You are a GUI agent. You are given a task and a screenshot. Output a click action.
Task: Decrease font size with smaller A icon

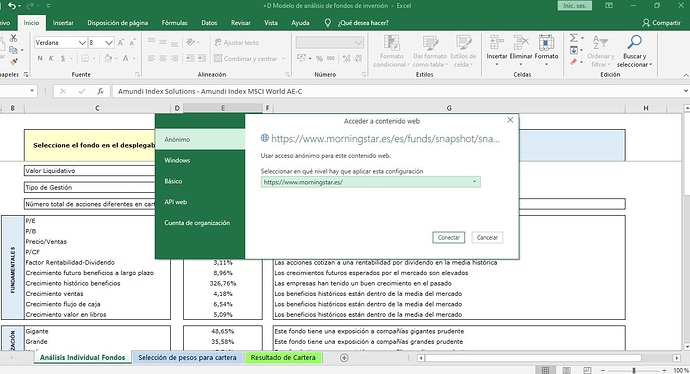[x=132, y=43]
